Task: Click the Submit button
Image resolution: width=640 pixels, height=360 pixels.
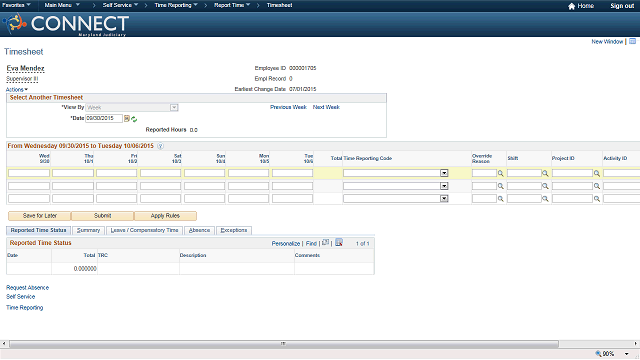Action: 102,216
